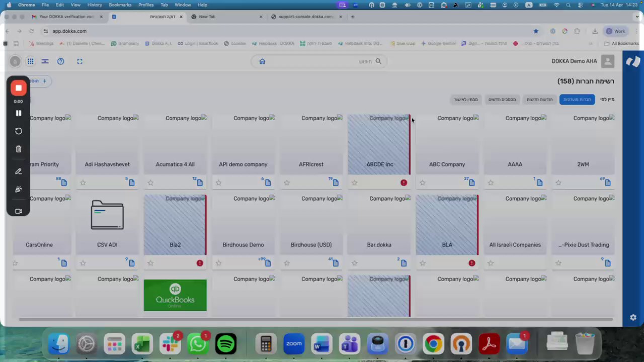Screen dimensions: 644x362
Task: Open the QuickBooks Online company thumbnail
Action: pyautogui.click(x=175, y=295)
